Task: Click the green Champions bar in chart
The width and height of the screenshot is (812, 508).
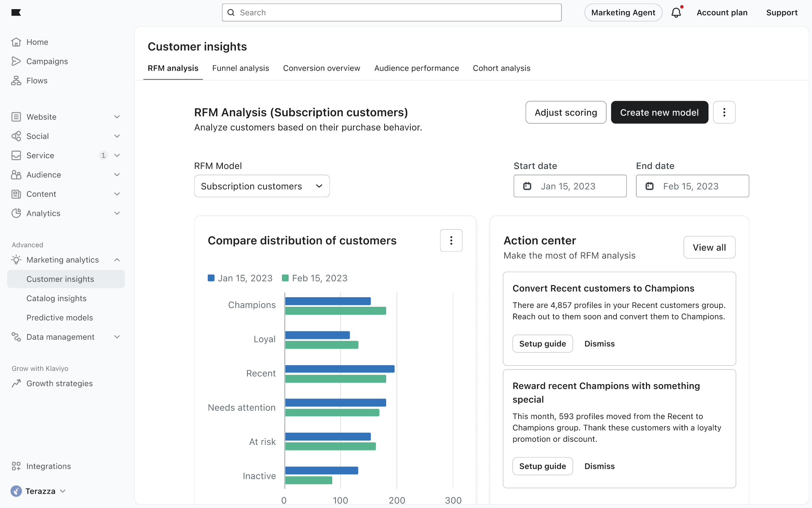Action: [x=335, y=311]
